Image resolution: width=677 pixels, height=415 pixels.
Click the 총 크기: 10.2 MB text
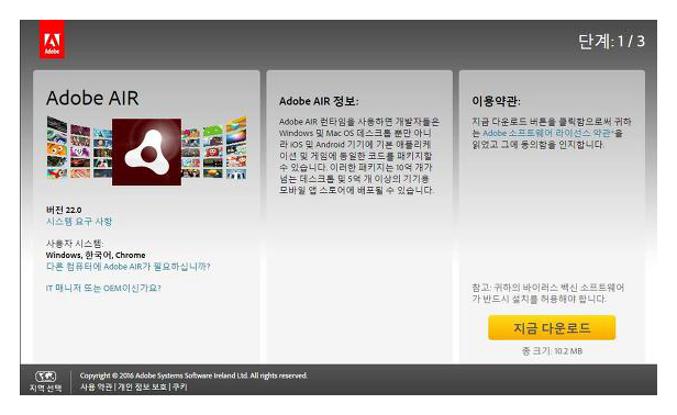[x=552, y=351]
